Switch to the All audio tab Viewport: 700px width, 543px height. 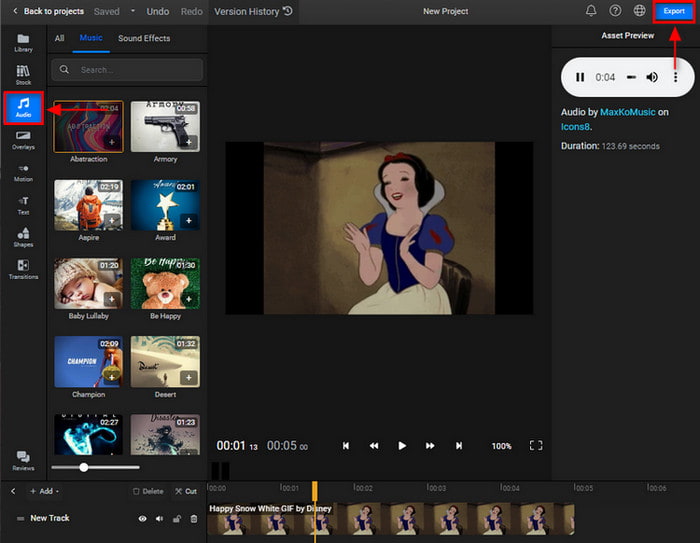pyautogui.click(x=59, y=38)
